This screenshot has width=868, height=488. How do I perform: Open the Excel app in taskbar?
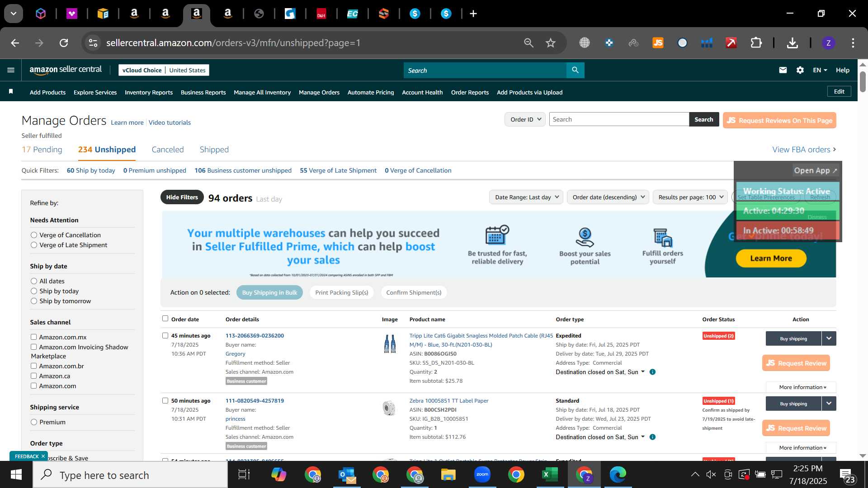tap(550, 474)
